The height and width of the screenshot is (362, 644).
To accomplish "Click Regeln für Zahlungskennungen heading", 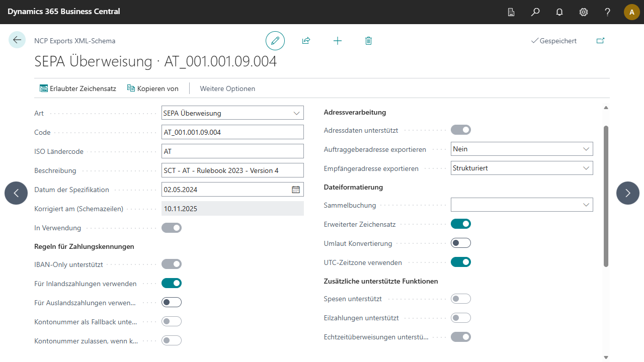I will (x=84, y=246).
